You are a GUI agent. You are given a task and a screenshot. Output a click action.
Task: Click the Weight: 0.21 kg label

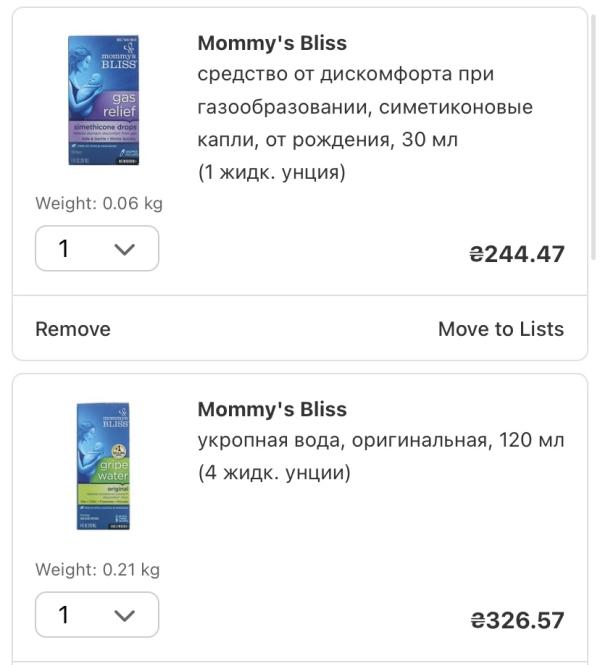[x=98, y=570]
